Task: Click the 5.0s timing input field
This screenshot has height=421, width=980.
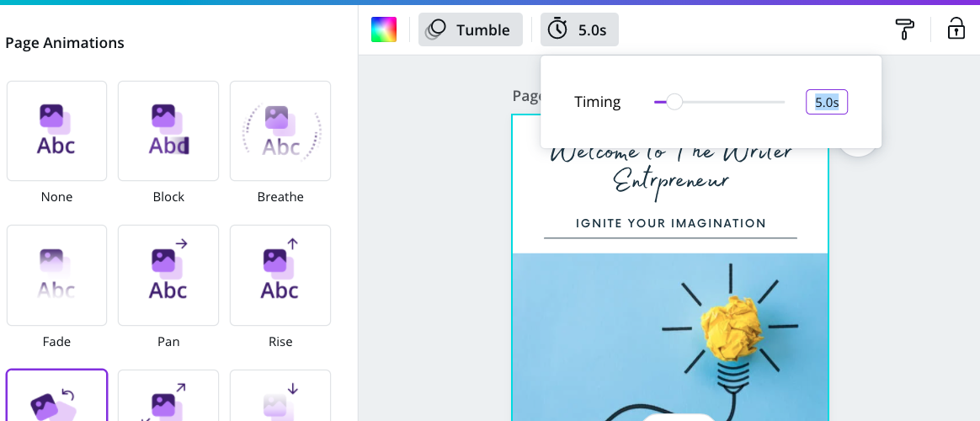Action: tap(826, 102)
